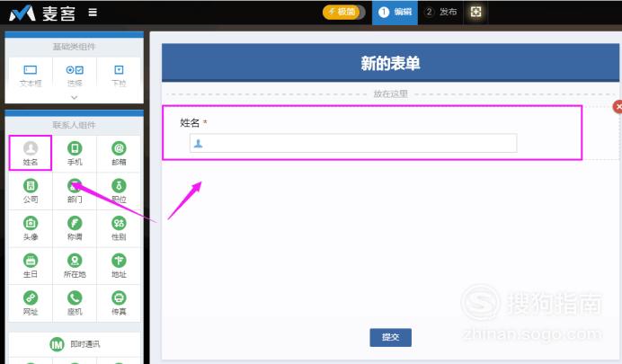Go to the 发布 step tab

pyautogui.click(x=440, y=13)
